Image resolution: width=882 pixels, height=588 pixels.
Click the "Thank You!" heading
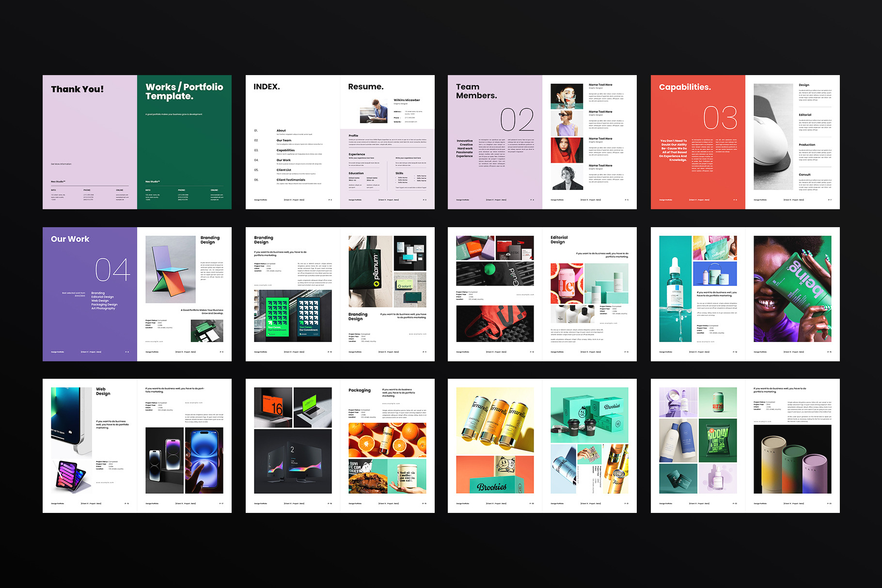(77, 89)
